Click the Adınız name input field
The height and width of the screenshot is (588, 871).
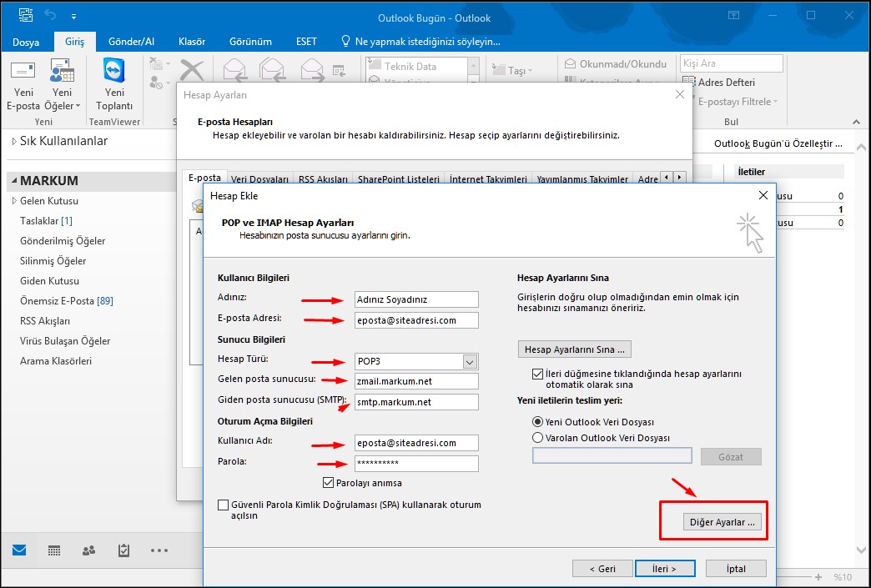[x=416, y=299]
